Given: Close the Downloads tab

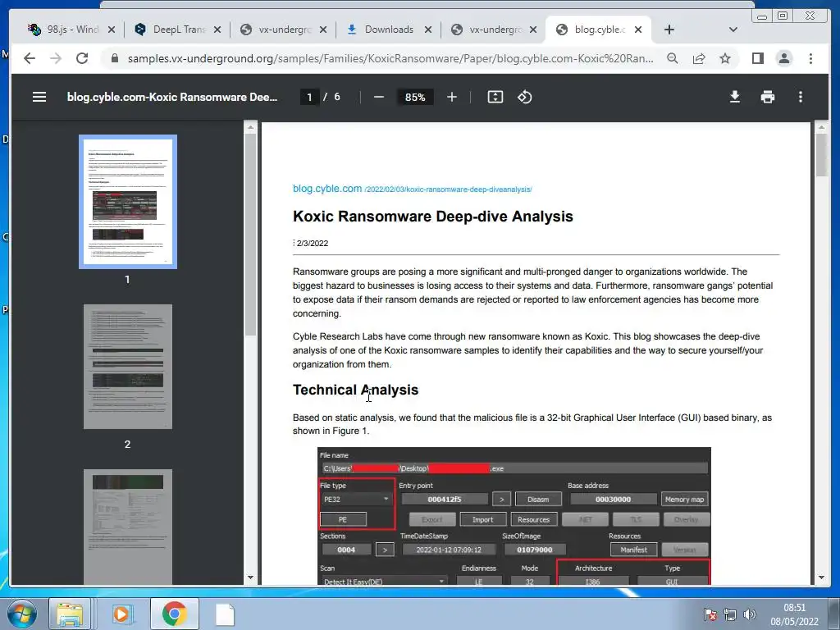Looking at the screenshot, I should coord(428,30).
